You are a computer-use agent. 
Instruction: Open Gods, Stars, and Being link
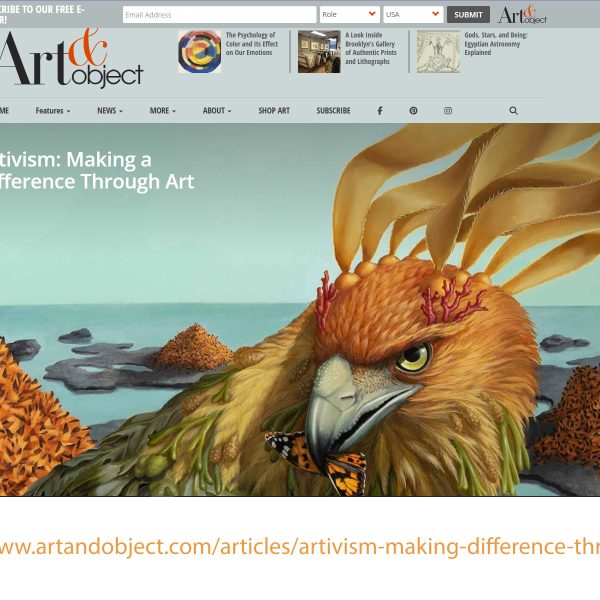pos(496,44)
